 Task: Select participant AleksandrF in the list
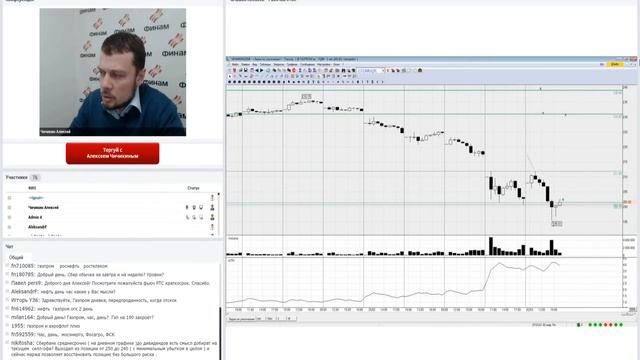pyautogui.click(x=37, y=227)
